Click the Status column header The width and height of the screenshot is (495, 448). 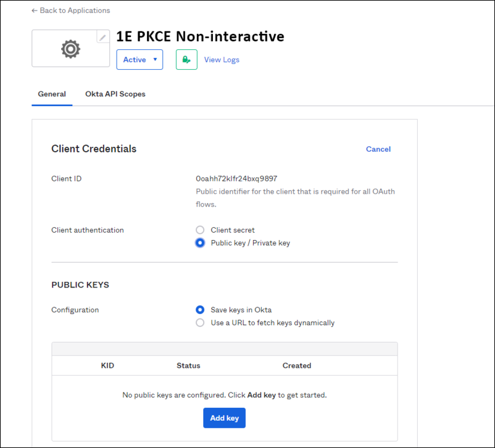tap(188, 366)
